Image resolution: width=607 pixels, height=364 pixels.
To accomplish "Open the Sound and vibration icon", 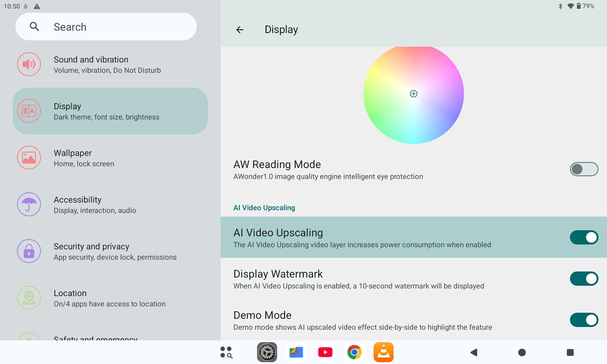I will pos(29,64).
